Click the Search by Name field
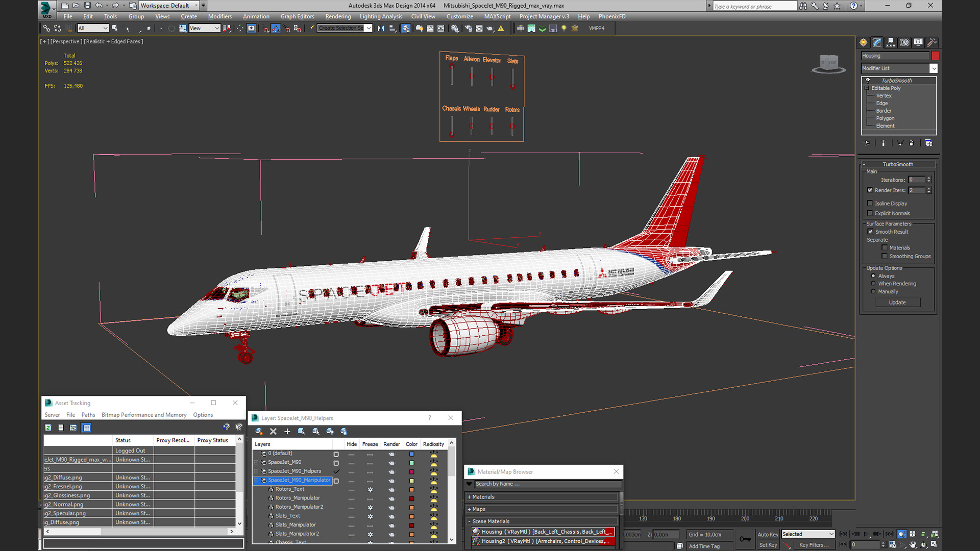980x551 pixels. 548,484
